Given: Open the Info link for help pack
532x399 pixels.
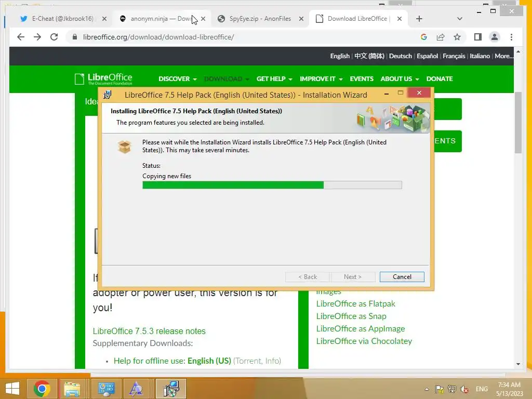Looking at the screenshot, I should (272, 361).
